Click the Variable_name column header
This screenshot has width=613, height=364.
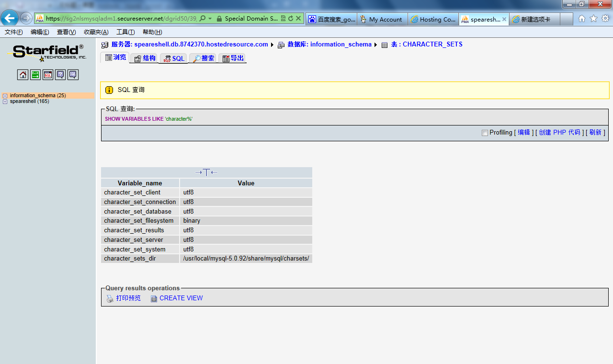click(140, 183)
